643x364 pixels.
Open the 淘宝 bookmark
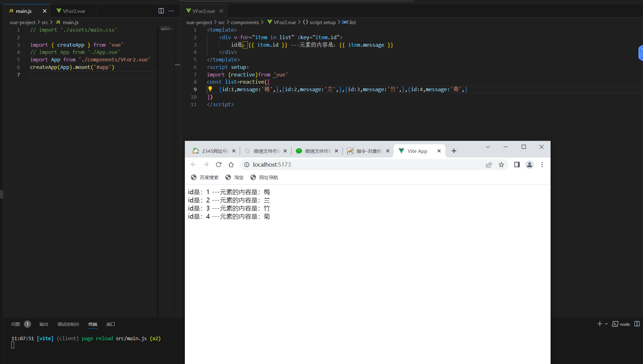[234, 177]
